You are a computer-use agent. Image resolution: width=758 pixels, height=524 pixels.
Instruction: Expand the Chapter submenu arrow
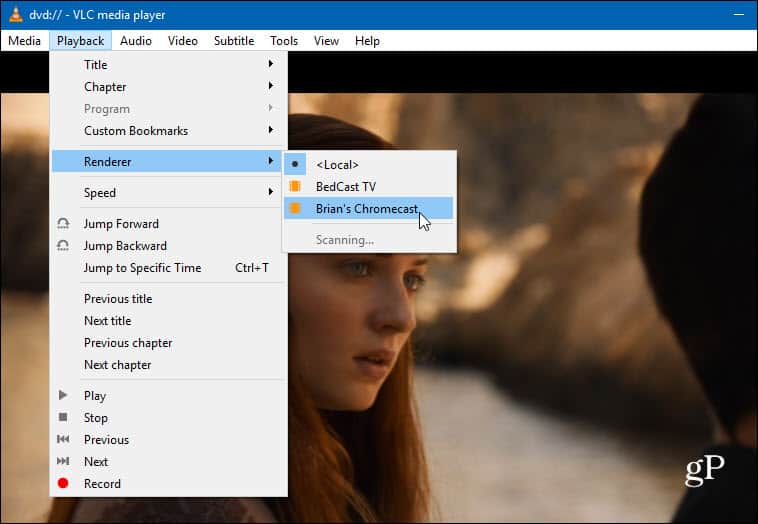[x=271, y=86]
